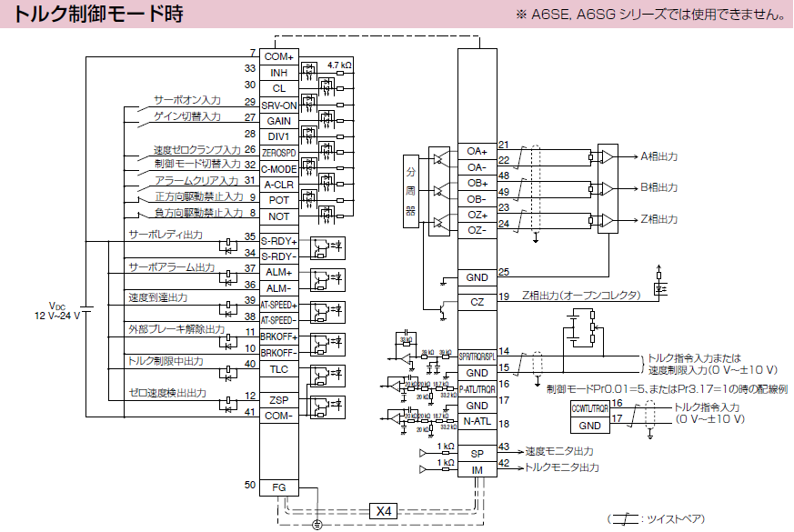Click the OA line driver triangle symbol
This screenshot has width=794, height=532.
pos(439,159)
